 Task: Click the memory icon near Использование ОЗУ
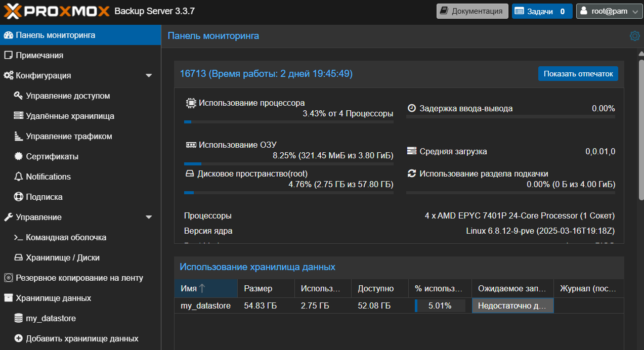pyautogui.click(x=191, y=145)
